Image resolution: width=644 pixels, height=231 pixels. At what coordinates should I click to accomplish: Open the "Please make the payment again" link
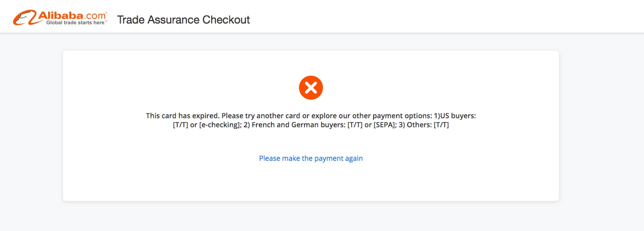click(311, 158)
